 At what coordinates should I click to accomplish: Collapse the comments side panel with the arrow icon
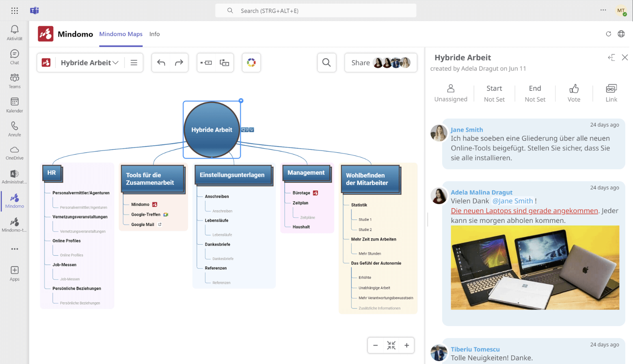611,58
